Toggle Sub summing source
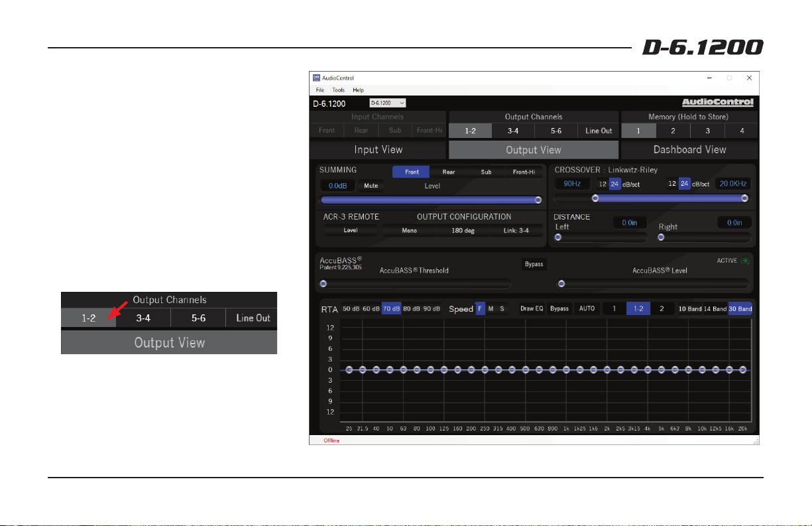This screenshot has height=526, width=812. coord(487,172)
